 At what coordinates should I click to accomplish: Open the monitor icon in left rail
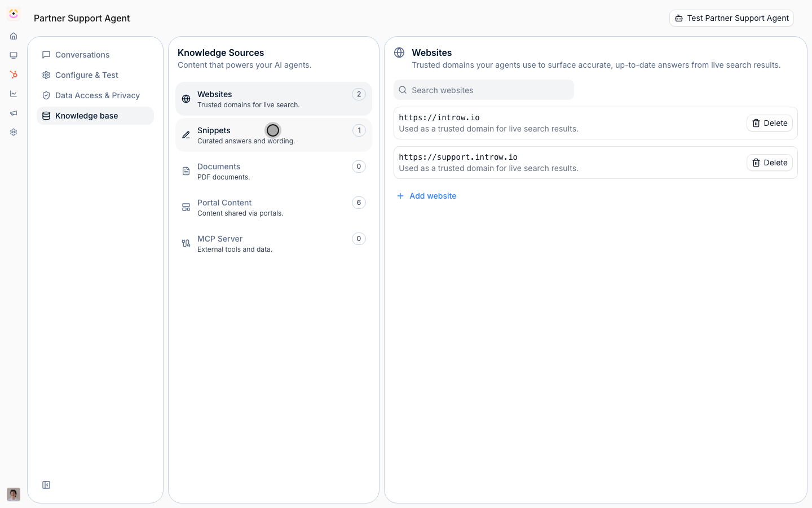[14, 55]
